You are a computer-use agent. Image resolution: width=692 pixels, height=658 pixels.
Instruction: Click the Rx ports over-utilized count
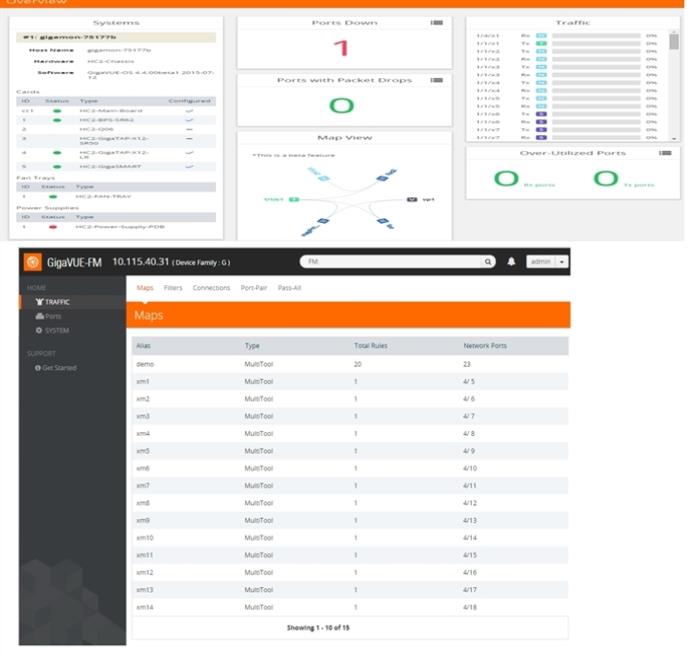pyautogui.click(x=506, y=179)
